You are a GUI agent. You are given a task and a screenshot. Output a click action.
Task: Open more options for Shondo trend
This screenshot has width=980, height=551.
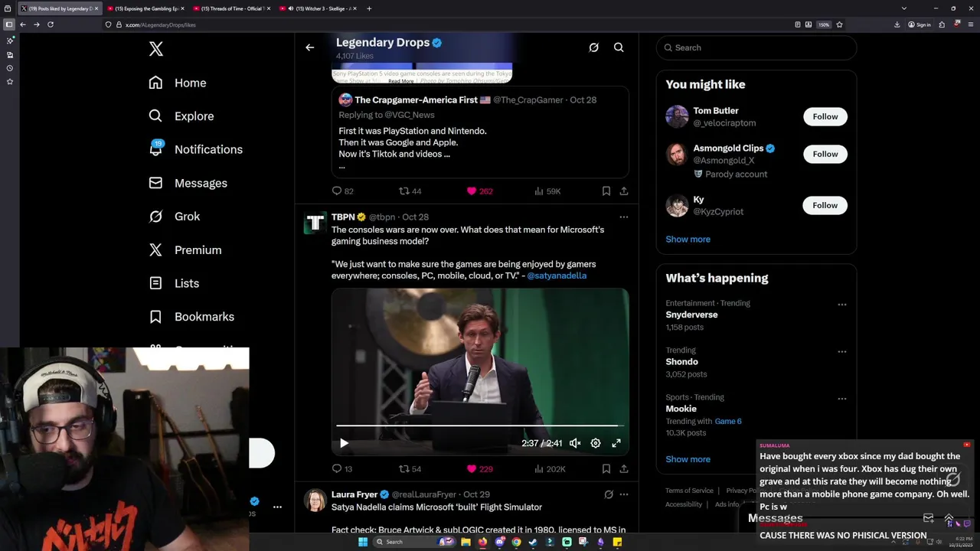tap(842, 352)
